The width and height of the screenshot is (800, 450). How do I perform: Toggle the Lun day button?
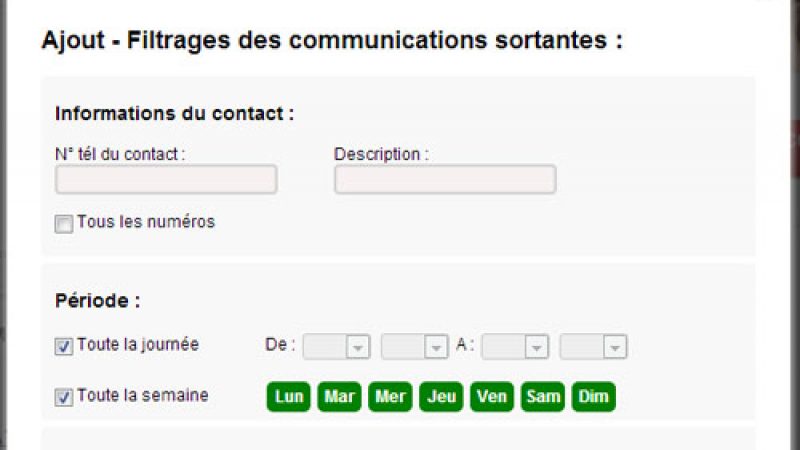pos(289,397)
